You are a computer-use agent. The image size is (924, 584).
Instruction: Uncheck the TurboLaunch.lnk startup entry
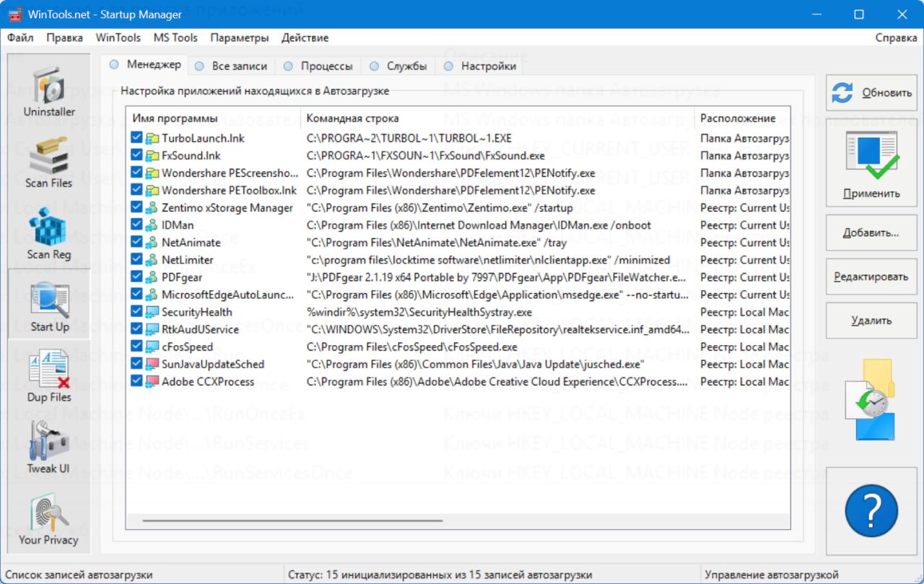[136, 138]
